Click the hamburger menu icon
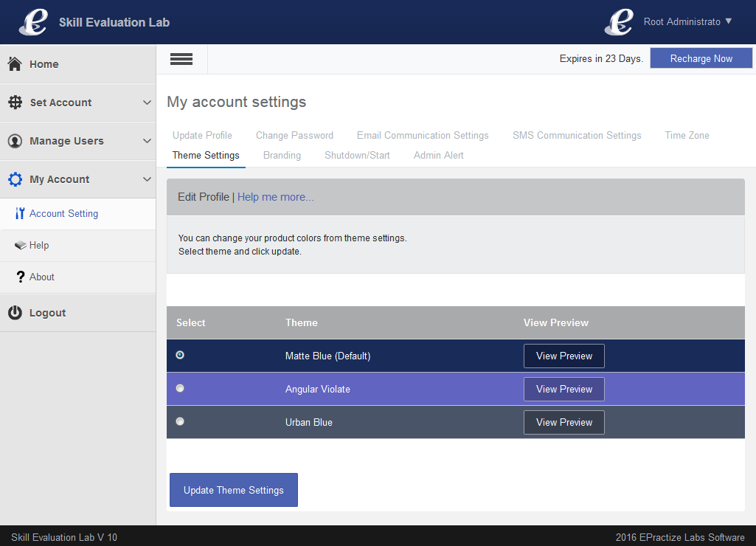 [181, 59]
